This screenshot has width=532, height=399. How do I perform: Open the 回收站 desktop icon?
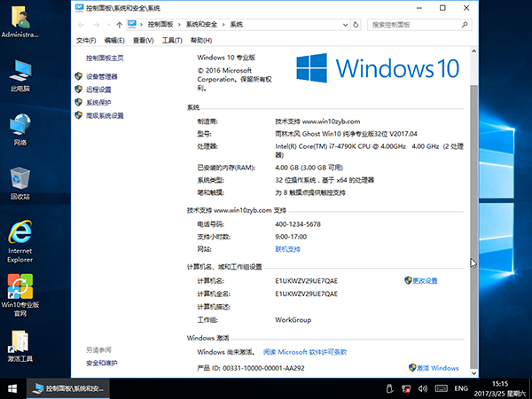click(20, 182)
